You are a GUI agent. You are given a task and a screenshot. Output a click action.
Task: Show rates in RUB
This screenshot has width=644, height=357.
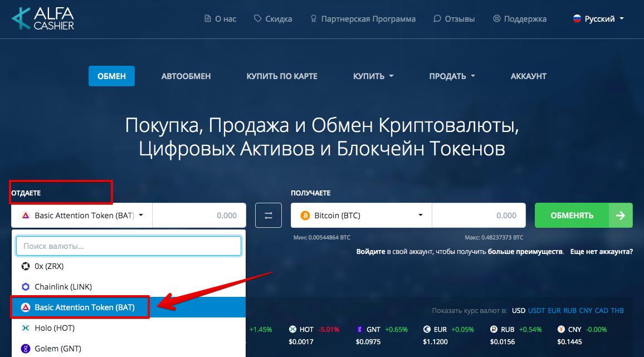pyautogui.click(x=570, y=310)
